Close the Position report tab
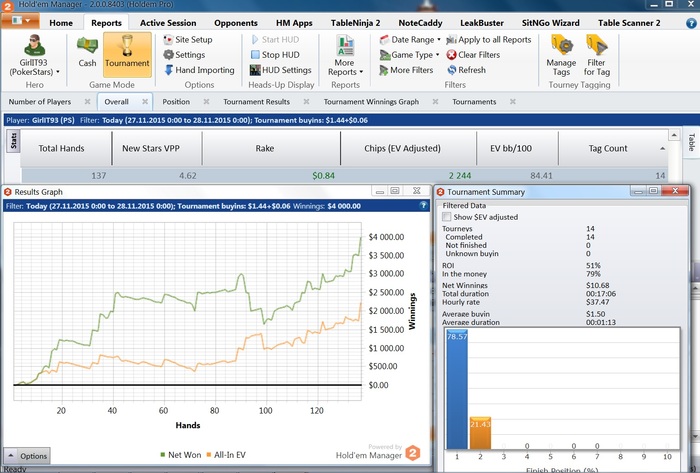This screenshot has width=700, height=473. coord(206,102)
